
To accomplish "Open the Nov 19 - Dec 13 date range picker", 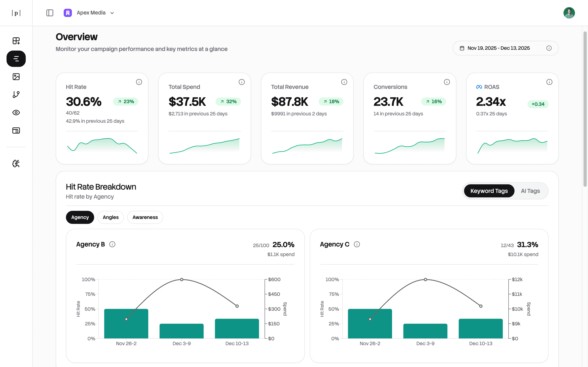I will coord(498,48).
